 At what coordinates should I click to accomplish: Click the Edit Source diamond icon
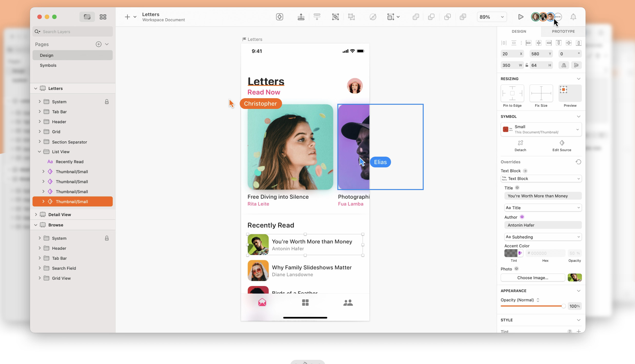point(562,143)
